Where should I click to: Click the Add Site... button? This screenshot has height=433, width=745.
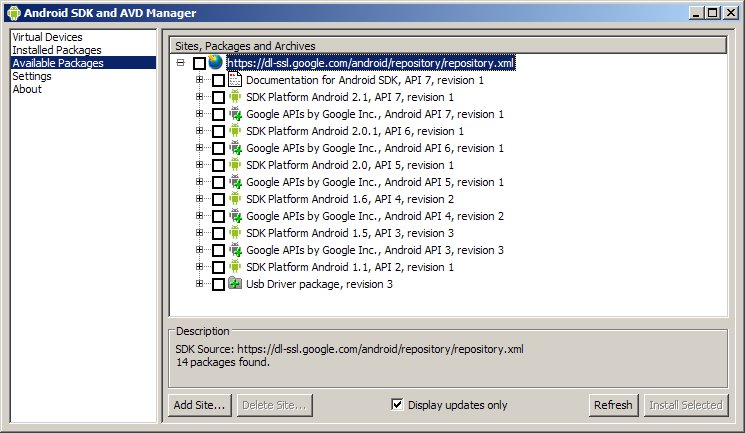(x=200, y=405)
